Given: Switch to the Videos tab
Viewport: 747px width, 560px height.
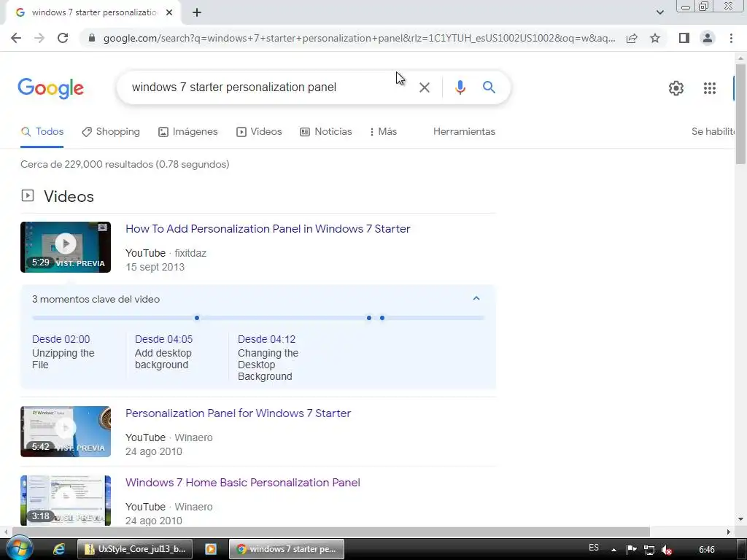Looking at the screenshot, I should click(x=259, y=132).
